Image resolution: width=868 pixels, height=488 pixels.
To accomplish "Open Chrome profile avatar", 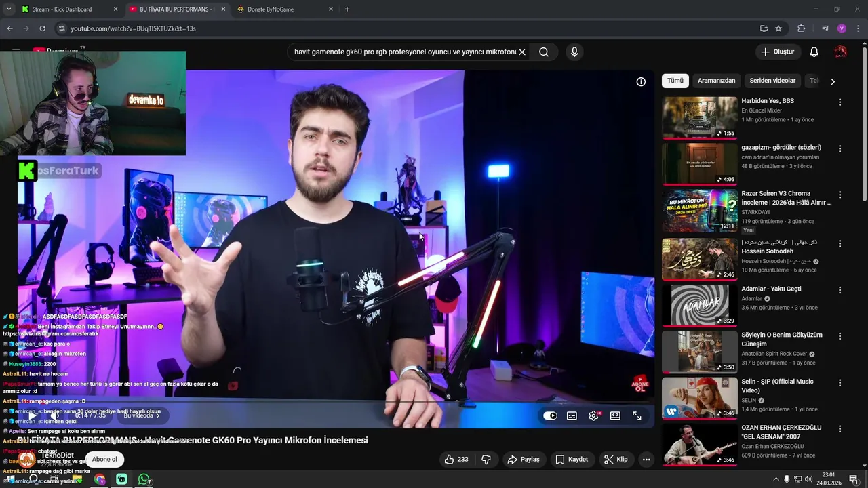I will [842, 28].
